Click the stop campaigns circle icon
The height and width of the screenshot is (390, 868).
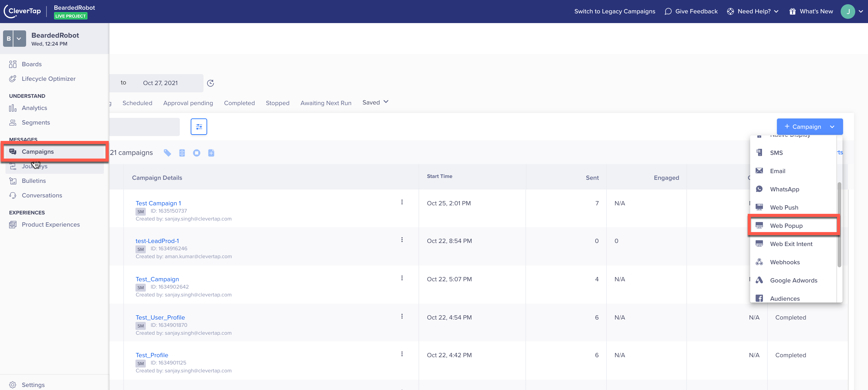[x=196, y=153]
